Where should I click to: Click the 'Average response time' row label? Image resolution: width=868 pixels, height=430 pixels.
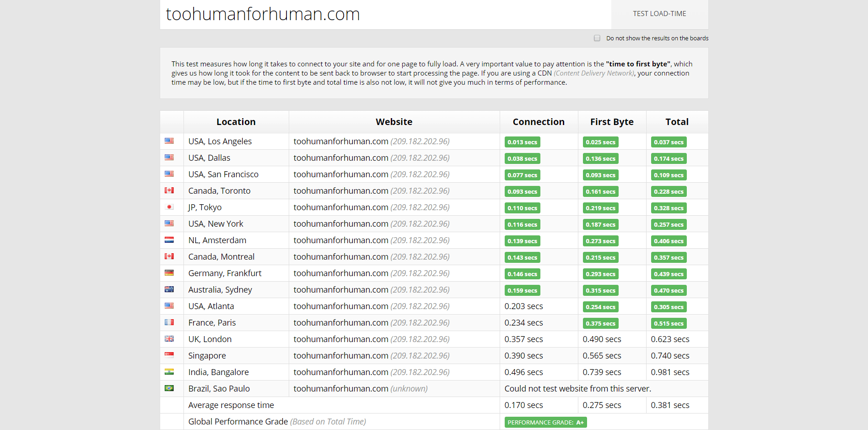(231, 405)
